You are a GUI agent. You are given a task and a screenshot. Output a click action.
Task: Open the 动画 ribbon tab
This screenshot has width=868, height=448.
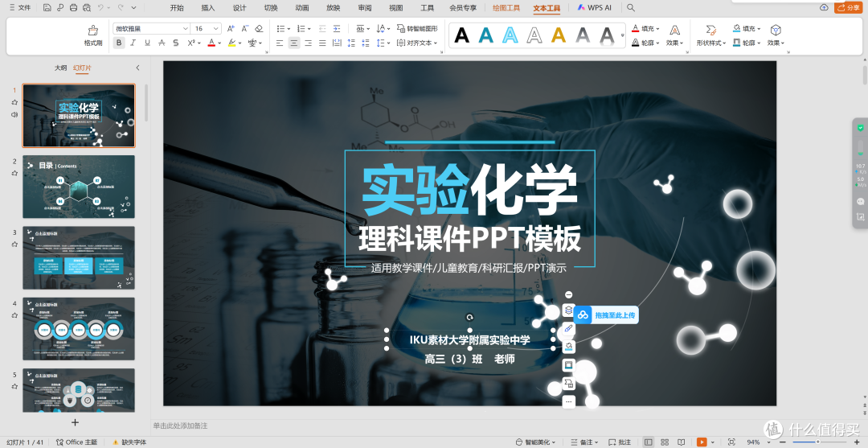click(x=302, y=8)
